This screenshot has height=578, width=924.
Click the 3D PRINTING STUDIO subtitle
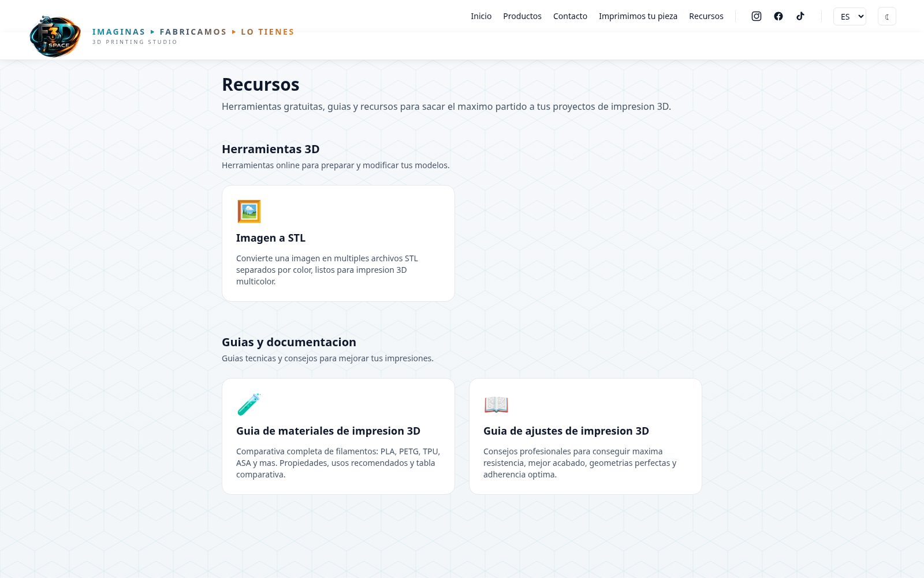tap(135, 42)
